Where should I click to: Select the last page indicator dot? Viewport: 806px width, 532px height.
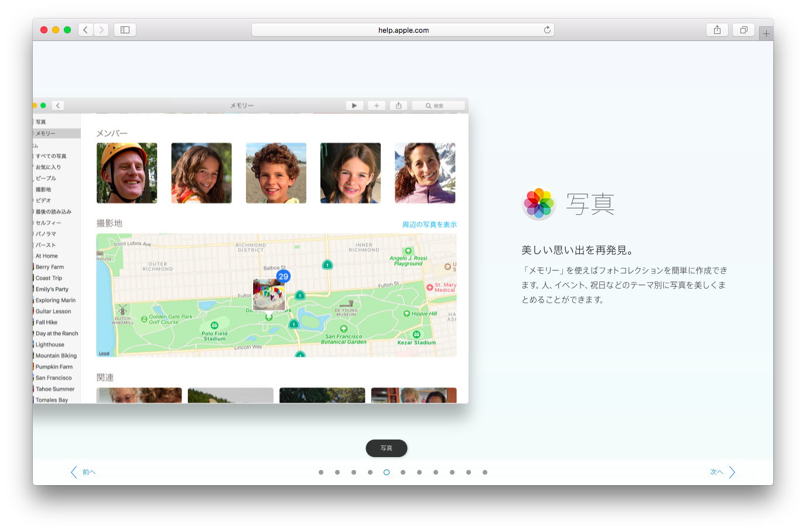pyautogui.click(x=485, y=472)
